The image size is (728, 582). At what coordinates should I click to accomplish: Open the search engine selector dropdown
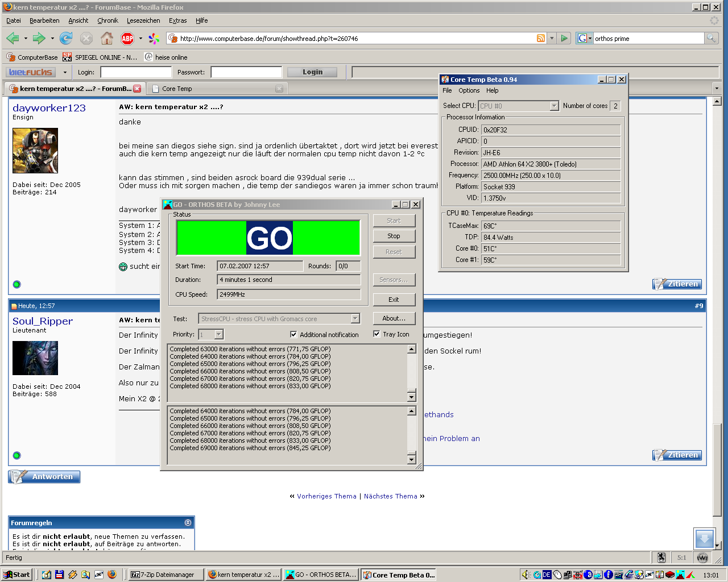click(585, 38)
